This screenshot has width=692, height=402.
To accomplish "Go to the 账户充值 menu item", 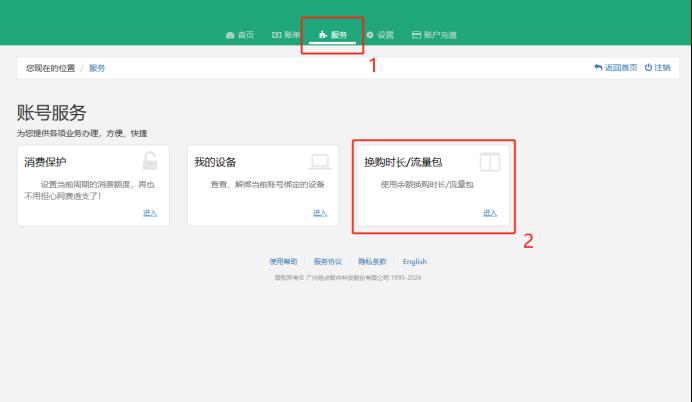I will pos(441,35).
